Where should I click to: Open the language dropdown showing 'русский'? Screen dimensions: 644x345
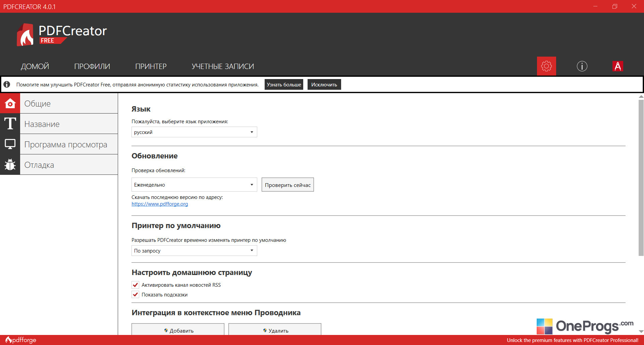point(194,132)
